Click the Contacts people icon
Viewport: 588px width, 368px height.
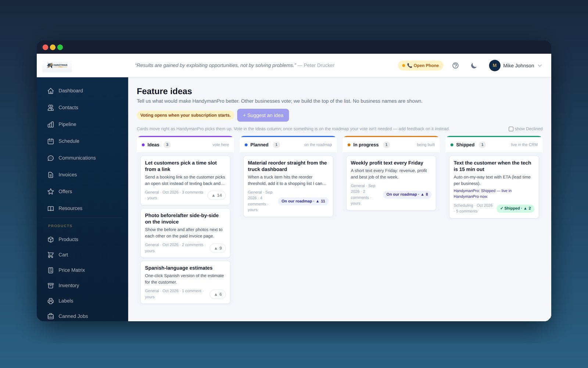(51, 107)
